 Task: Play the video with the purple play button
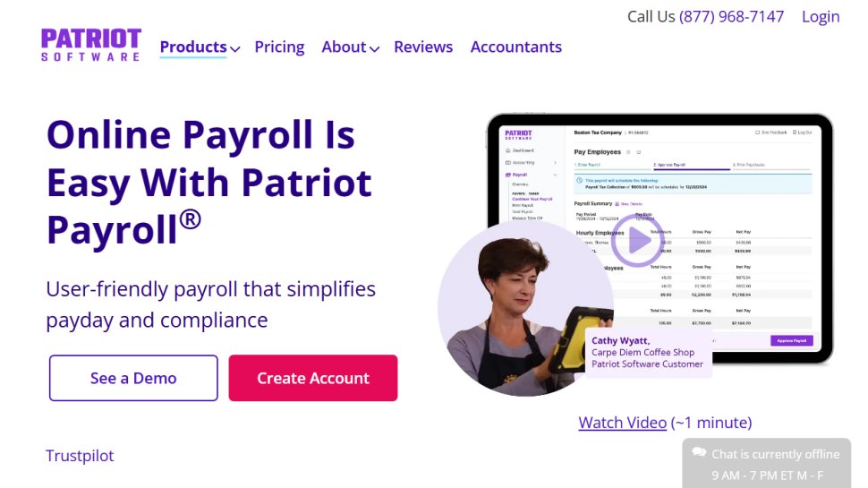tap(638, 241)
